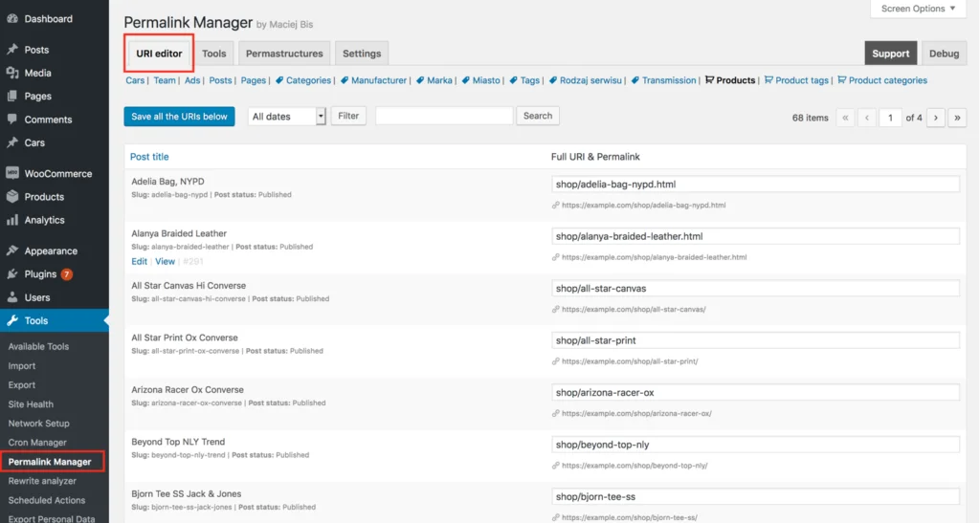Open the Settings tab
Viewport: 980px width, 523px height.
tap(362, 54)
